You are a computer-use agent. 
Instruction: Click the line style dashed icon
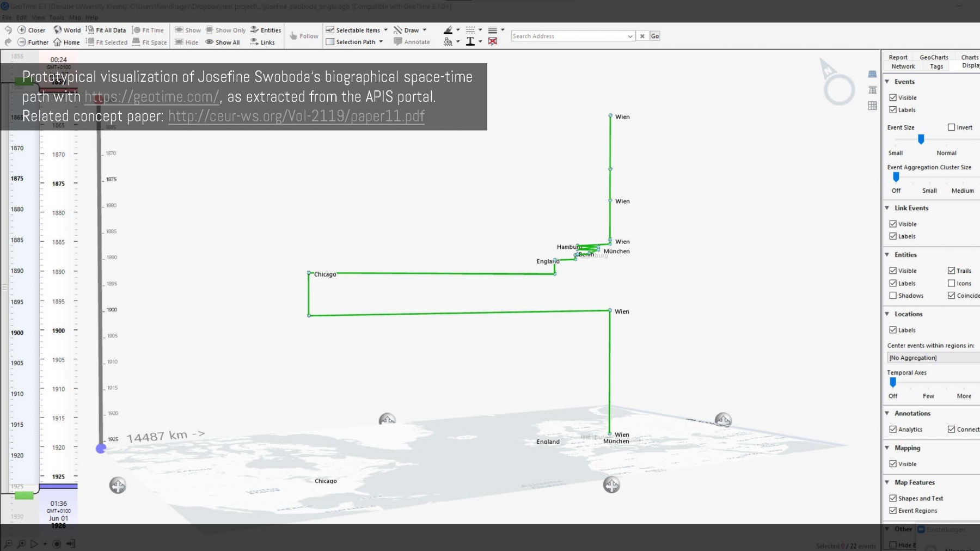pyautogui.click(x=470, y=30)
